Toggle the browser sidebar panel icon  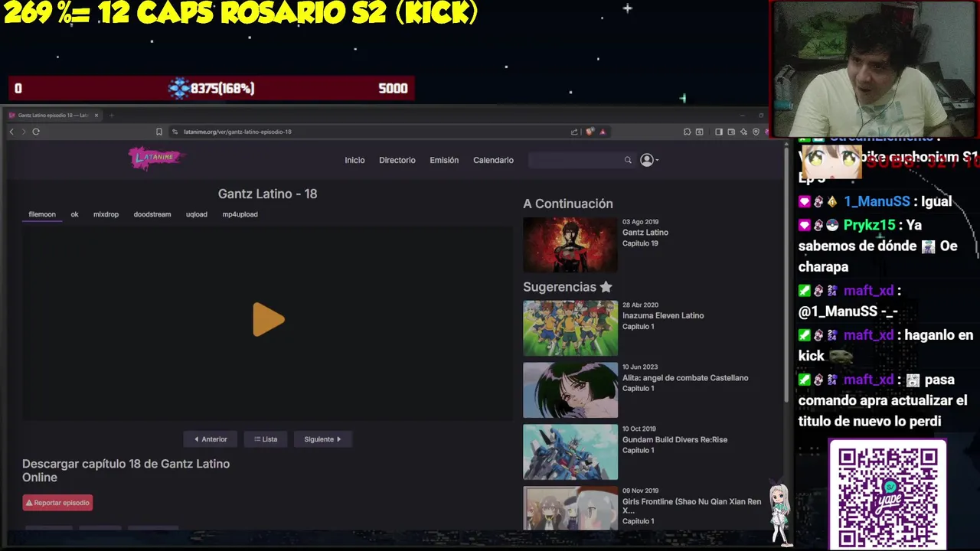tap(719, 132)
